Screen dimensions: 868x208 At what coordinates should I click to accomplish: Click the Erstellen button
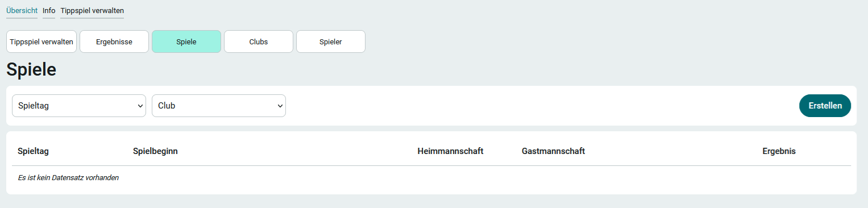point(825,106)
